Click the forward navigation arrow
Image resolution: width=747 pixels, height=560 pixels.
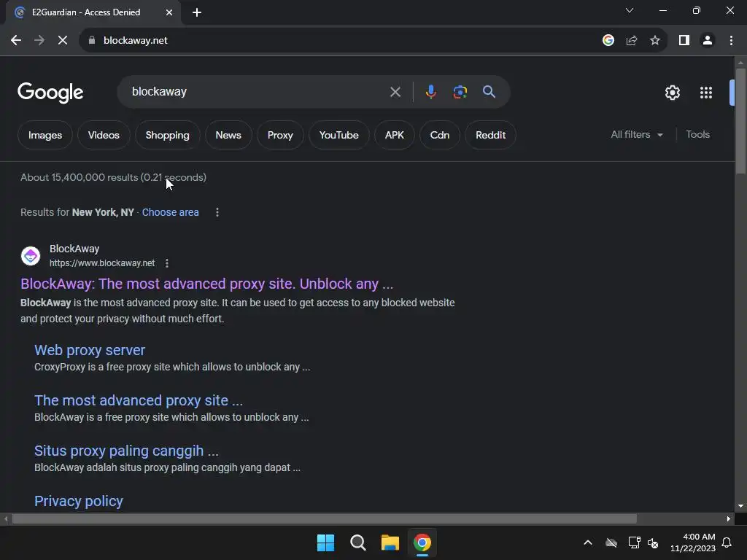pos(39,41)
